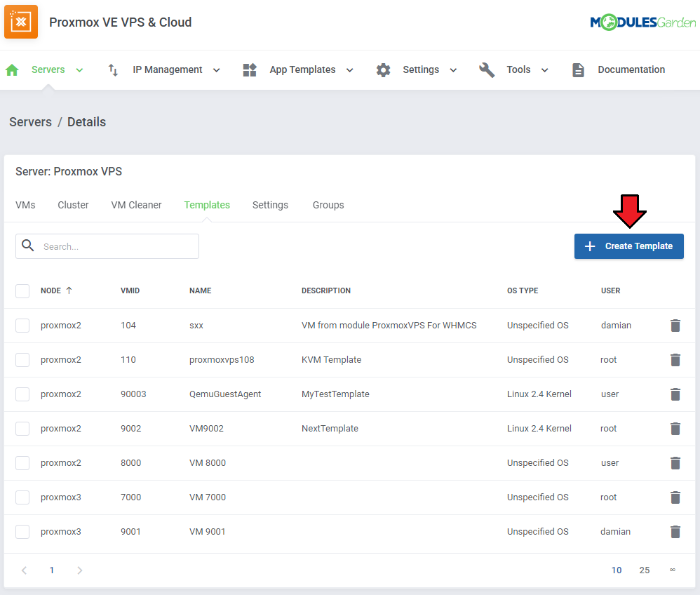
Task: Go to next page arrow
Action: (79, 570)
